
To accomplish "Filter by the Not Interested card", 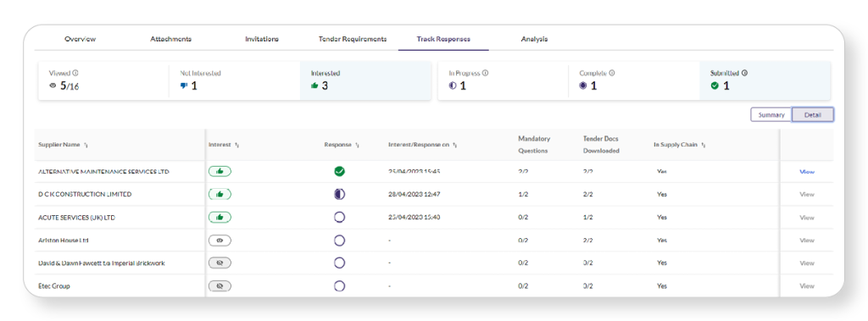I will [234, 80].
